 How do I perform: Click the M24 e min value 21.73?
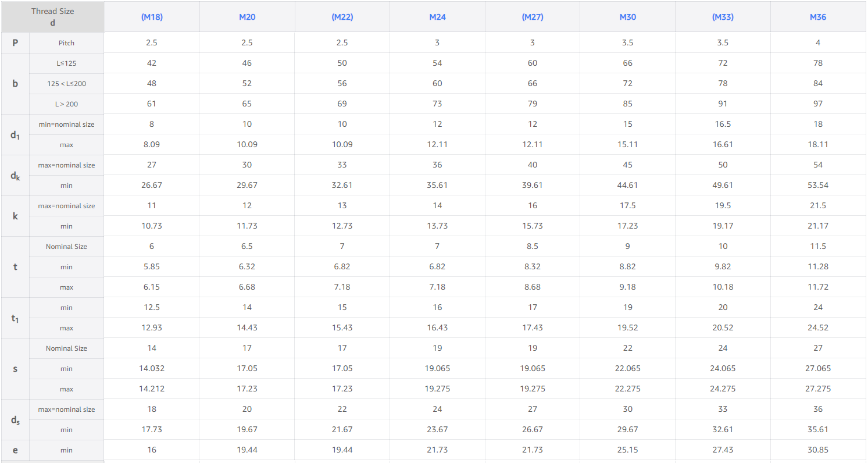pos(437,450)
